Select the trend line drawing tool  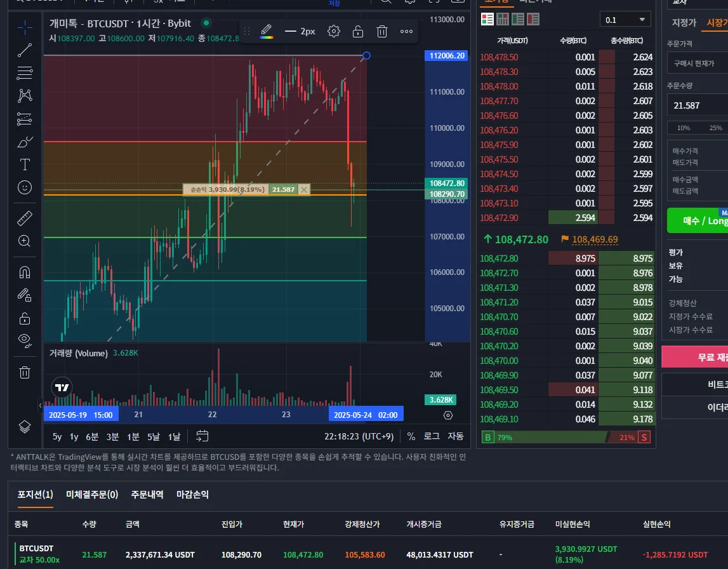tap(25, 50)
